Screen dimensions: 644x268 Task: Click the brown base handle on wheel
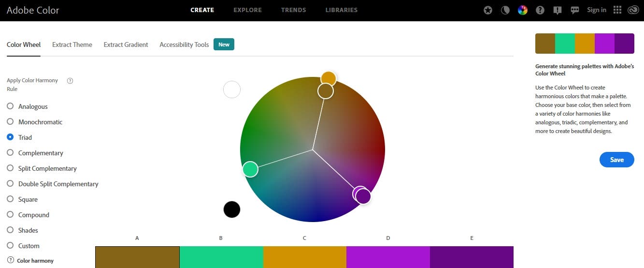(x=326, y=90)
